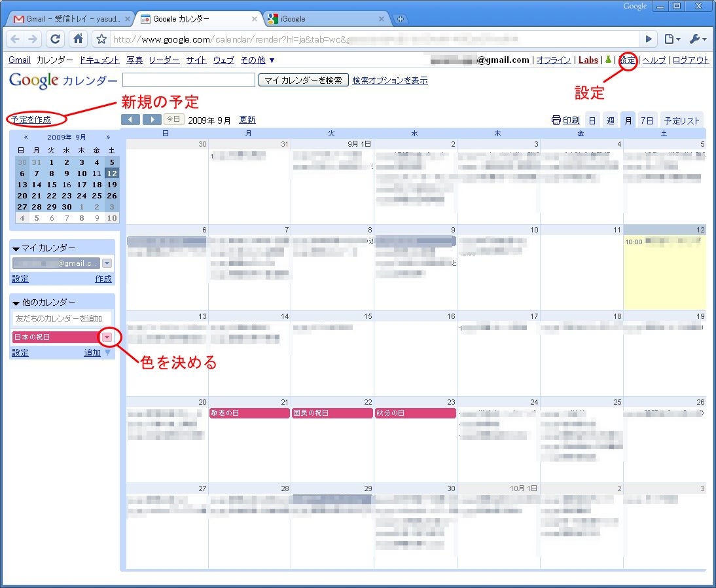This screenshot has width=716, height=588.
Task: Open the wrench tools menu icon
Action: point(698,39)
